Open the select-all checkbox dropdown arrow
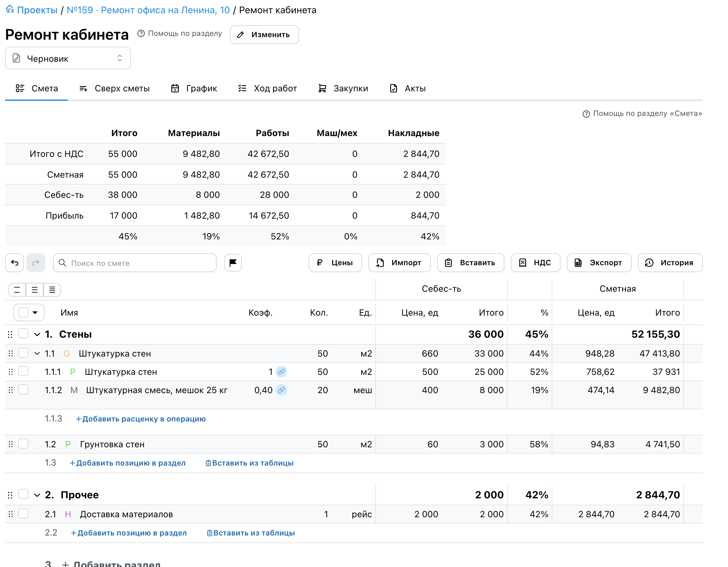 (x=35, y=312)
